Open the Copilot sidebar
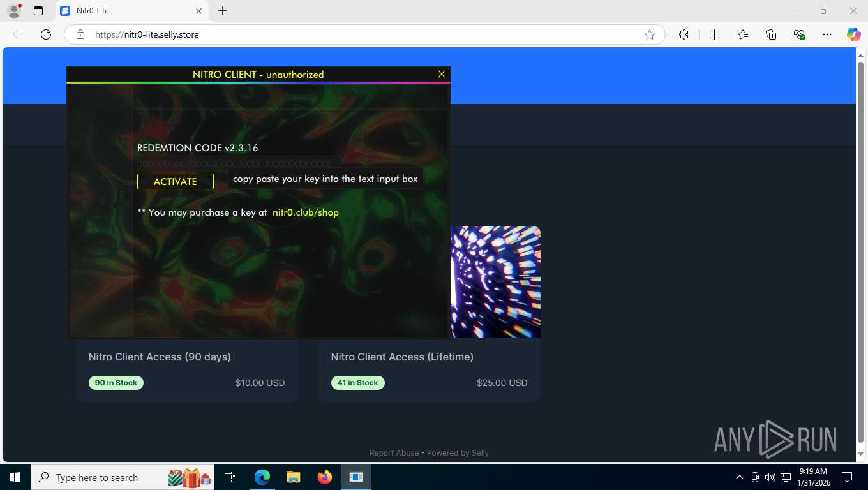 854,34
